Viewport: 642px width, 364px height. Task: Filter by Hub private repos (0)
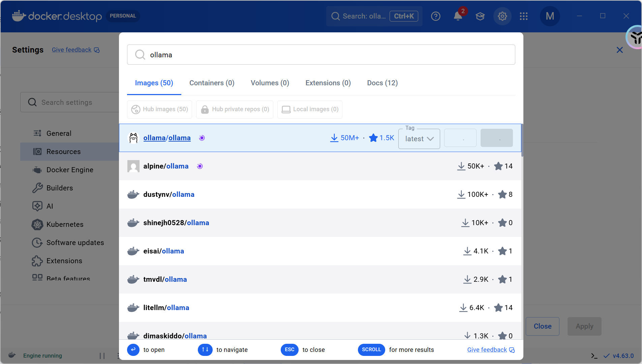coord(235,109)
